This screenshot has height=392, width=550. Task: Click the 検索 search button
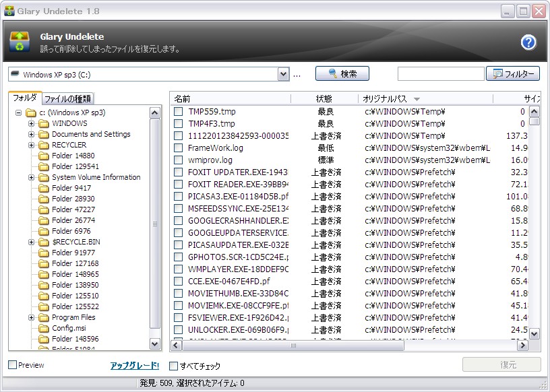pos(342,73)
